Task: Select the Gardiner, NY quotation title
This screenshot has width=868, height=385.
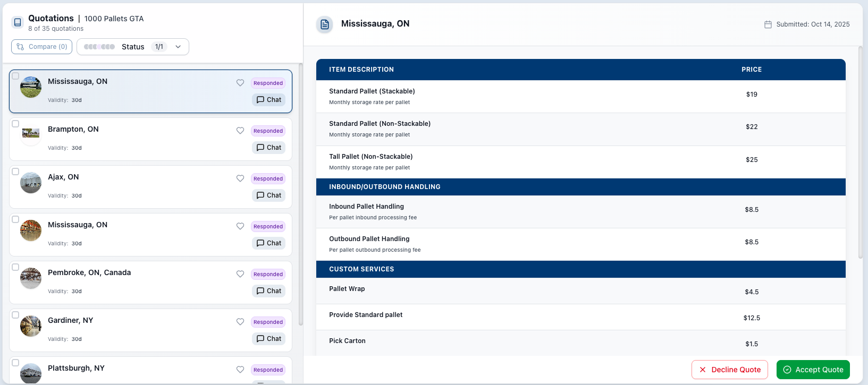Action: 71,320
